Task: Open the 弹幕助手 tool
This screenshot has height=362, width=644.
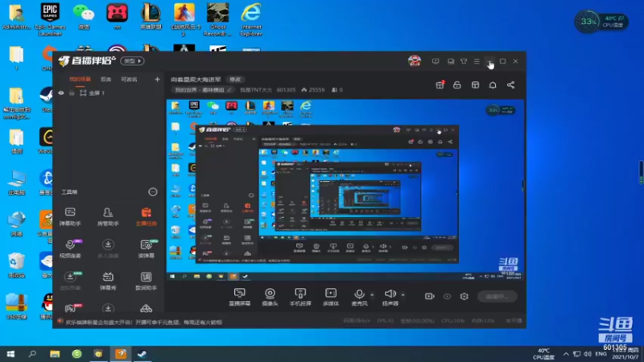Action: 70,216
